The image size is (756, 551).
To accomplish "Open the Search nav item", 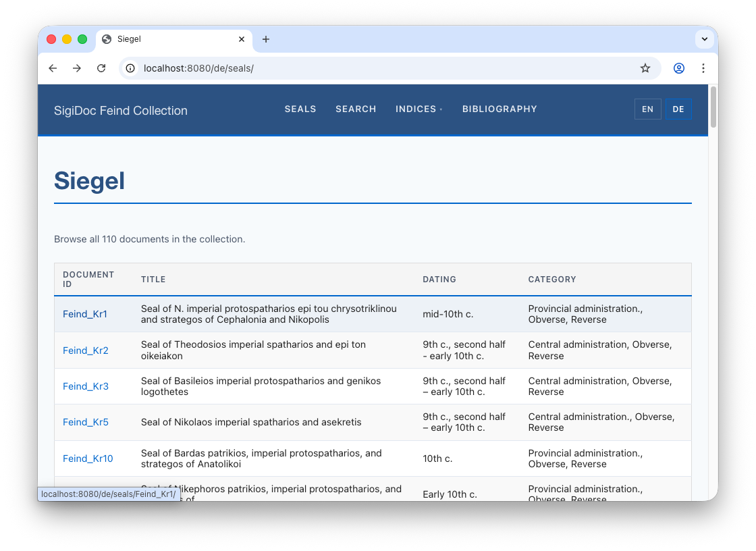I will click(x=356, y=109).
